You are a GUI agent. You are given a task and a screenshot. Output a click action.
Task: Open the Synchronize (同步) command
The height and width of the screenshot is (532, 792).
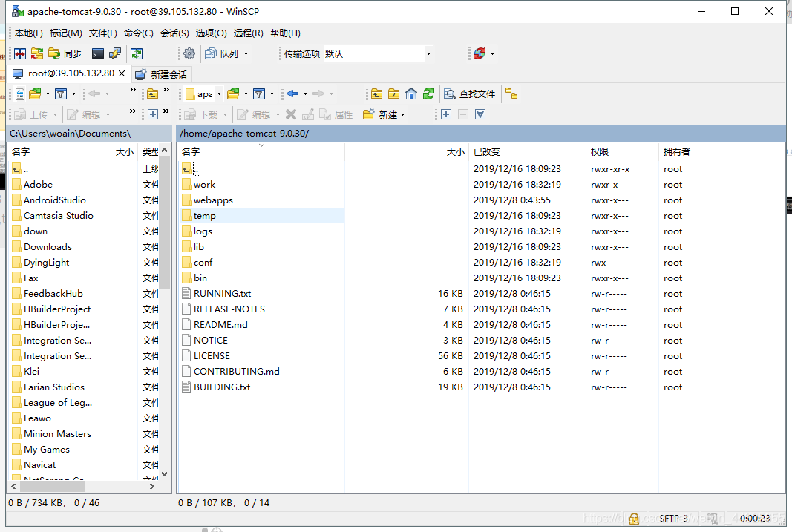(x=65, y=53)
